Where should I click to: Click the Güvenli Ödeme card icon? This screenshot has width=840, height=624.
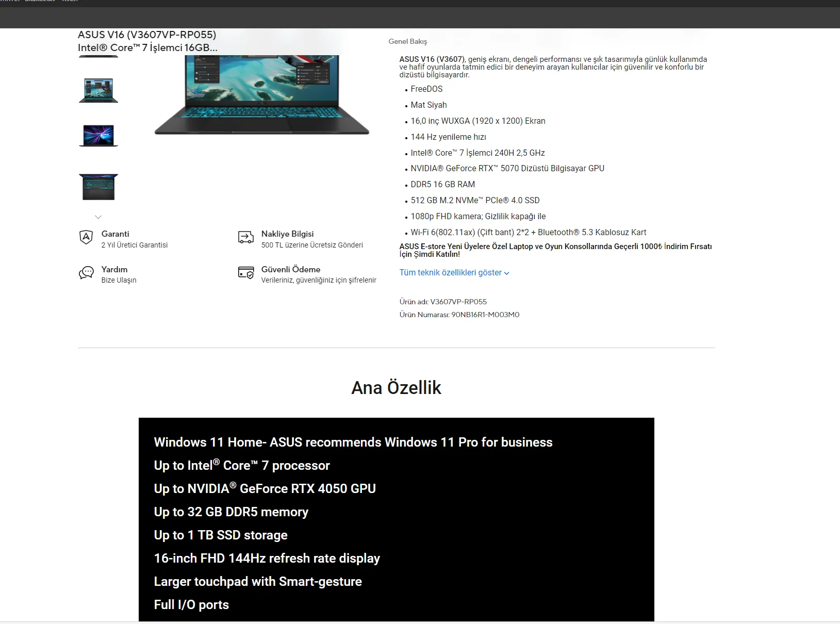246,272
